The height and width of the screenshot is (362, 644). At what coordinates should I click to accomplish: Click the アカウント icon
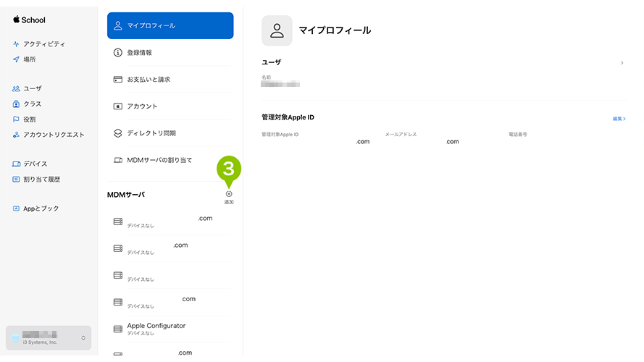(x=118, y=106)
